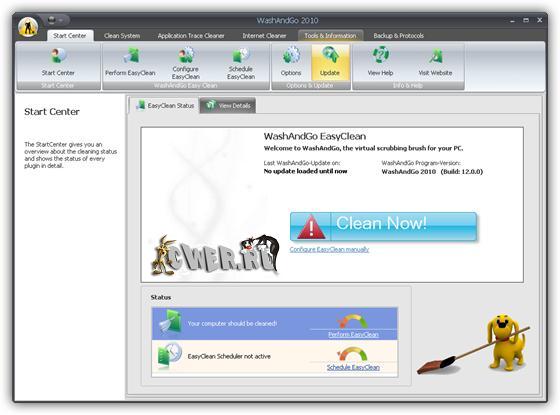Image resolution: width=560 pixels, height=415 pixels.
Task: Click the Perform EasyClean status link
Action: 353,335
